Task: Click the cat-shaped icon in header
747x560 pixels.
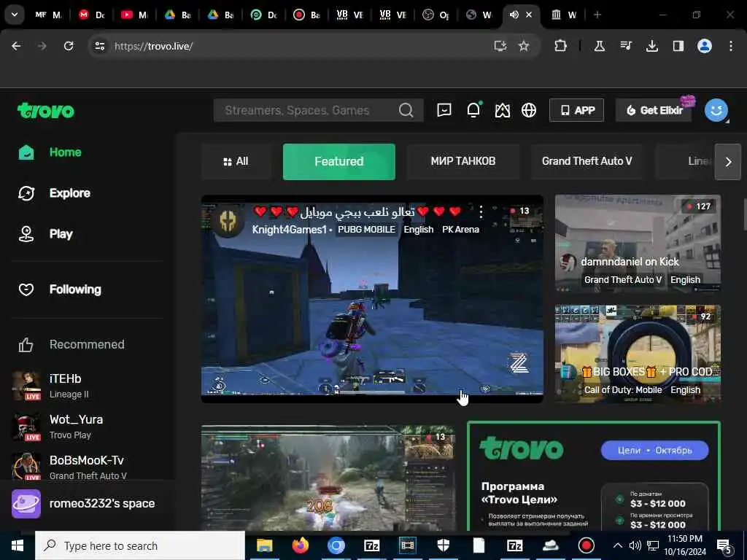Action: (502, 111)
